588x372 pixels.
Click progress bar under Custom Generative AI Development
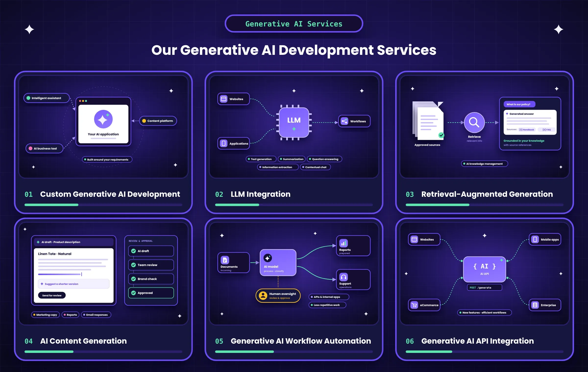click(103, 205)
